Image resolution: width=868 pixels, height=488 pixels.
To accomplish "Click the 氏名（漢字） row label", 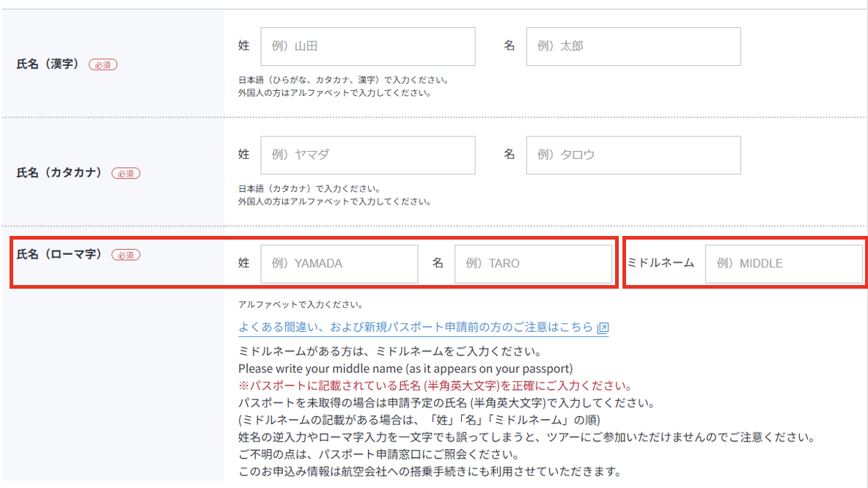I will pos(48,64).
